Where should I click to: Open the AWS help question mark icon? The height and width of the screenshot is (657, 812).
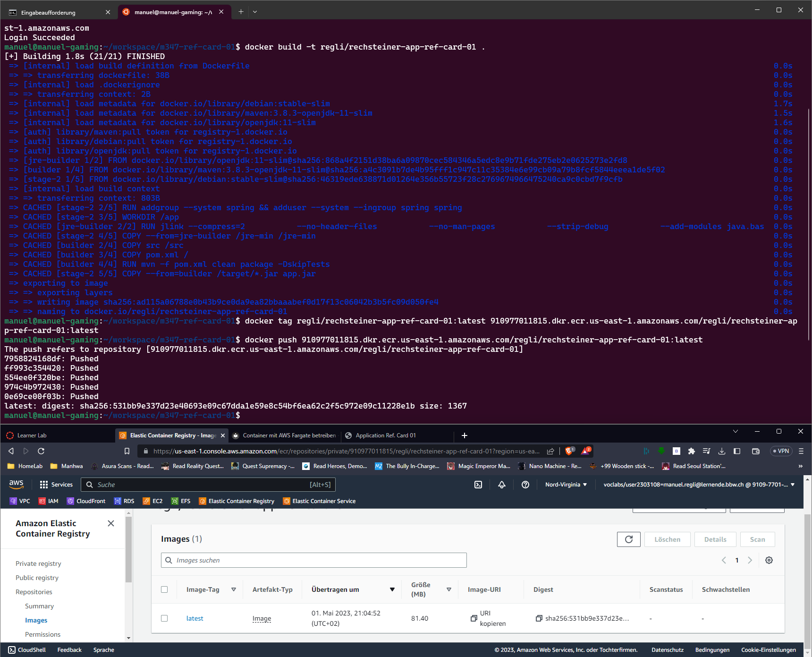click(x=525, y=485)
